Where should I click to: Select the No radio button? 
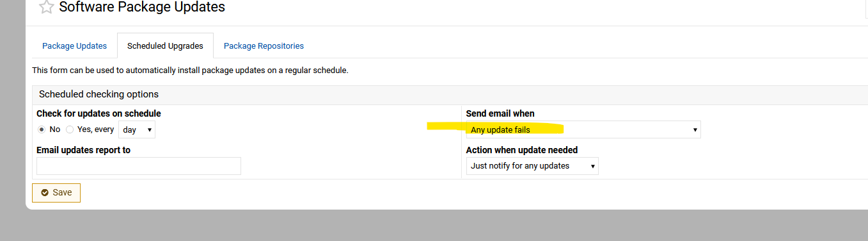42,129
